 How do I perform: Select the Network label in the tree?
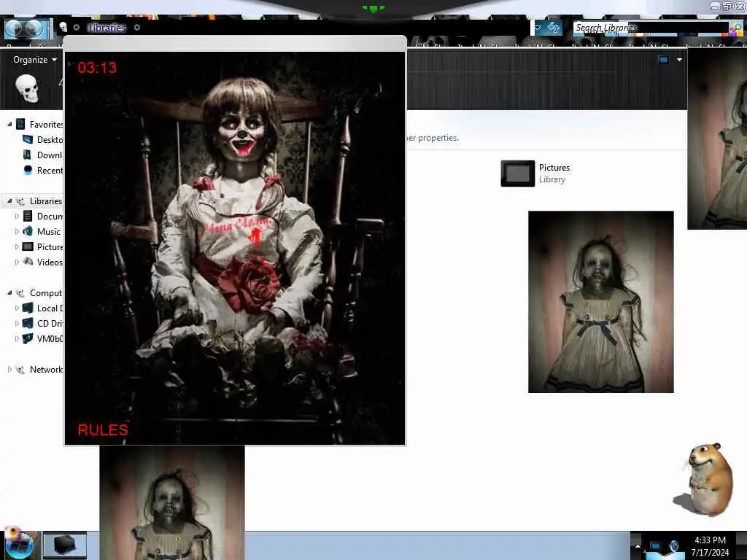coord(46,369)
